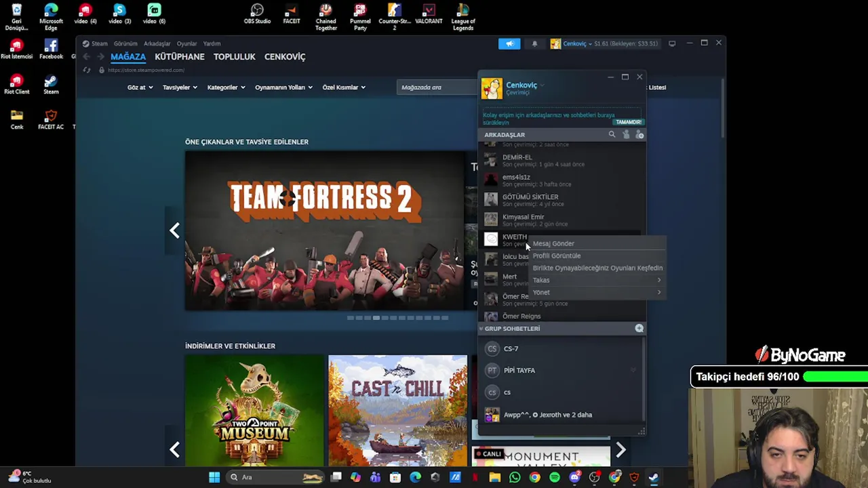Show next deals with lower right arrow
Screen dimensions: 868x488
[620, 449]
